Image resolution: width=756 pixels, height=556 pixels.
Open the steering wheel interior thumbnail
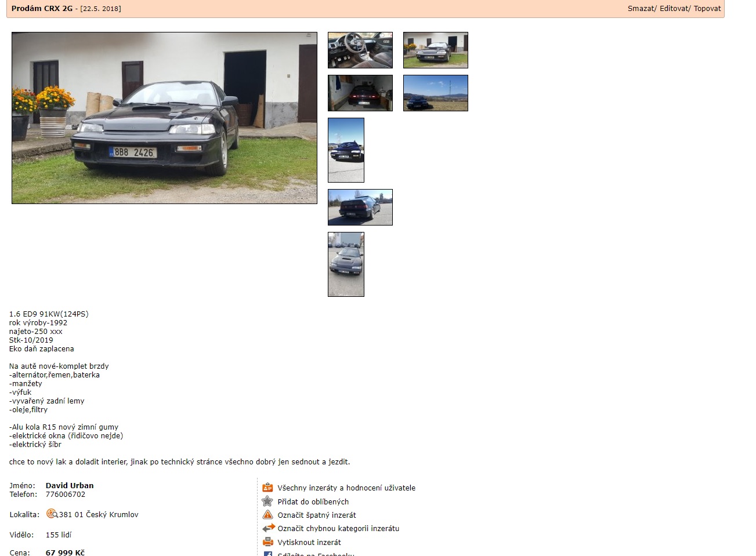pyautogui.click(x=360, y=50)
